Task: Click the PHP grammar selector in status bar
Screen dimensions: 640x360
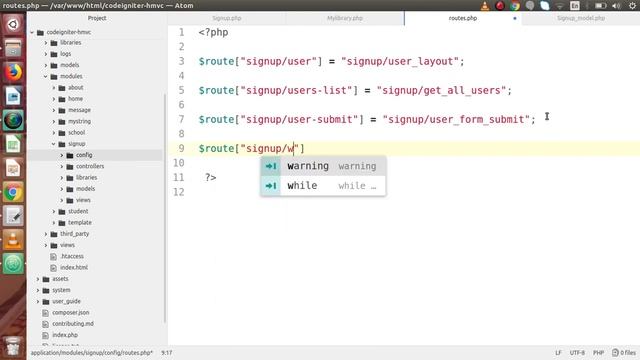Action: pyautogui.click(x=598, y=353)
